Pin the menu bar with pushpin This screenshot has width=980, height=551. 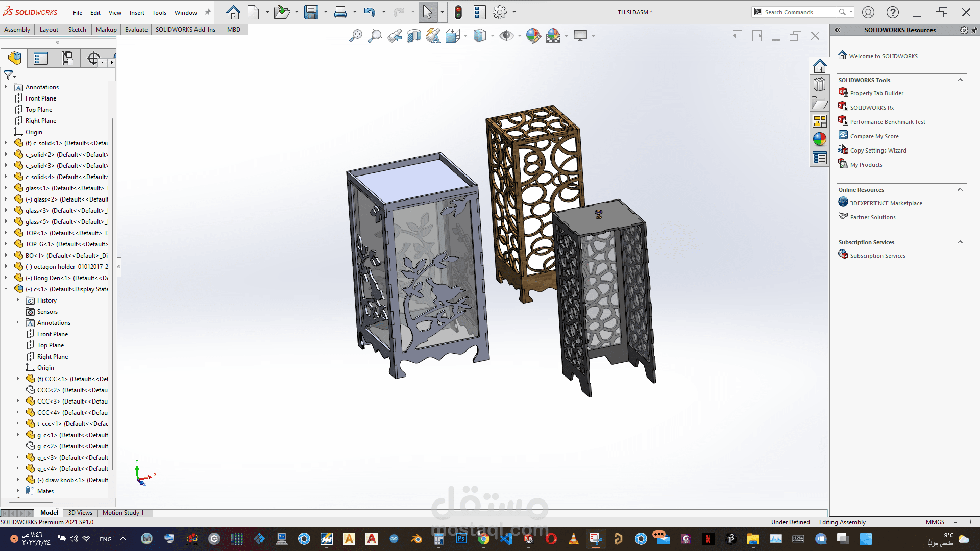(x=207, y=12)
